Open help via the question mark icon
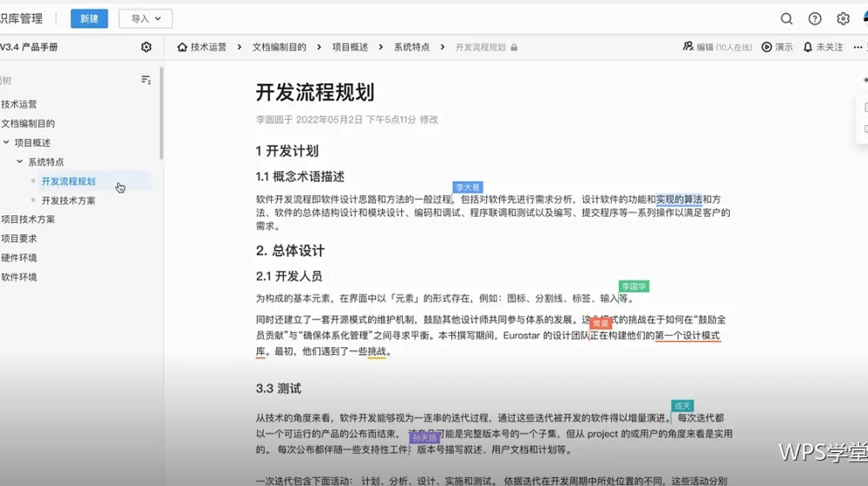 814,19
